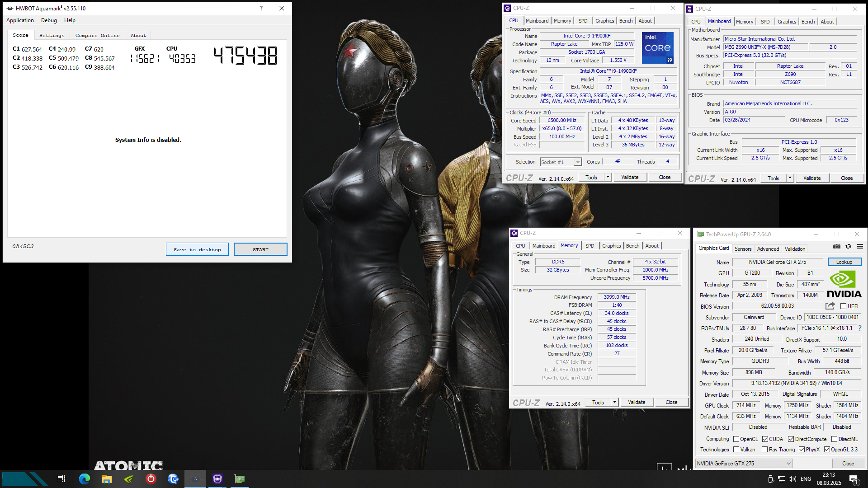The height and width of the screenshot is (488, 868).
Task: Click the GPU-Z refresh icon
Action: (x=849, y=246)
